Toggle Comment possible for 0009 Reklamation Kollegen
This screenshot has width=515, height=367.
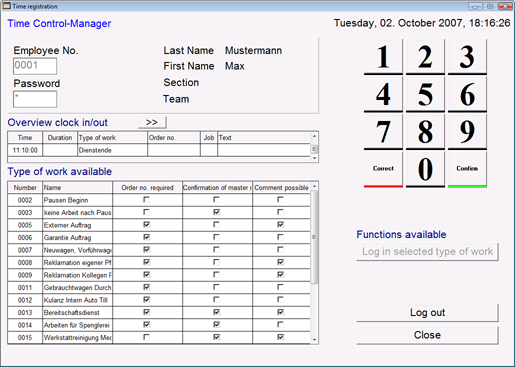281,275
